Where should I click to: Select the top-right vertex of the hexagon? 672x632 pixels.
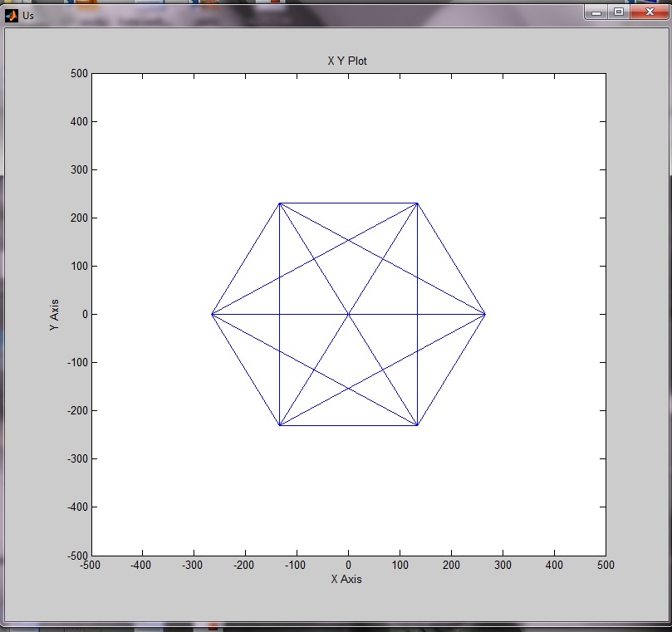click(x=417, y=203)
